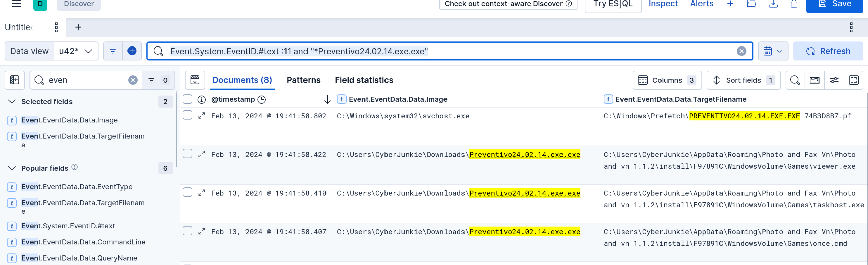The width and height of the screenshot is (868, 265).
Task: Click the add filter plus icon
Action: point(132,51)
